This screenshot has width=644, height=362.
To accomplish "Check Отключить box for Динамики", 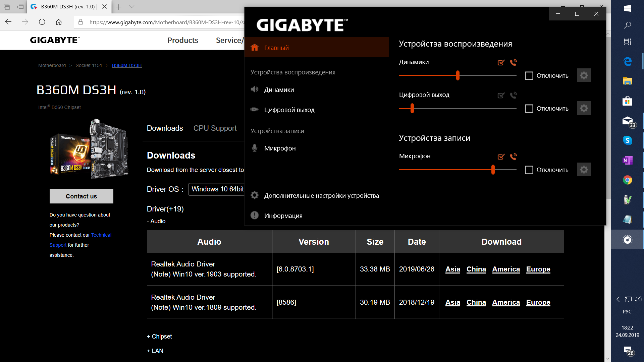I will (x=529, y=76).
